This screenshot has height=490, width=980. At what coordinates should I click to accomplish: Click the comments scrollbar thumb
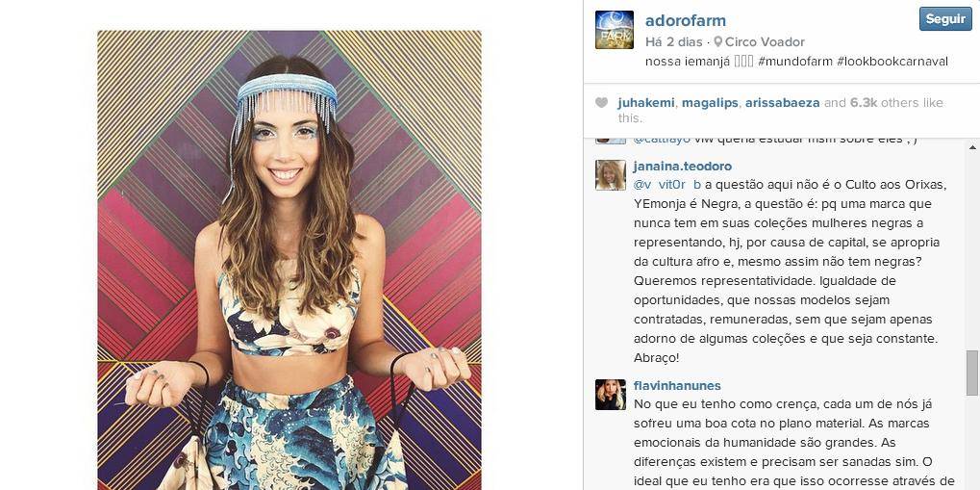tap(972, 373)
